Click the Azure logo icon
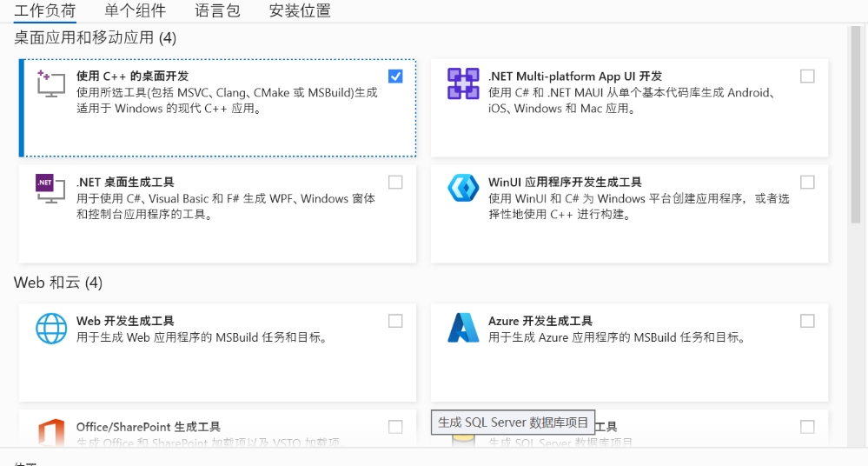Screen dimensions: 868x466 pos(463,328)
